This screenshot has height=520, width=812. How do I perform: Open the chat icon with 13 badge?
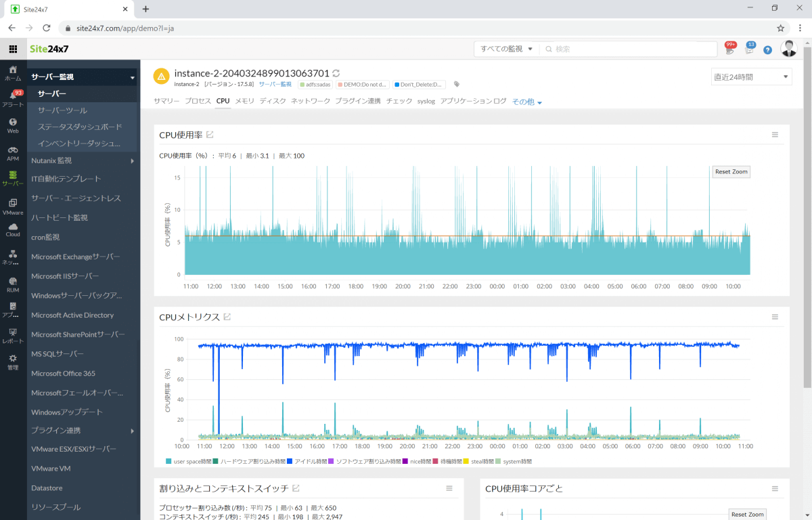click(x=750, y=49)
